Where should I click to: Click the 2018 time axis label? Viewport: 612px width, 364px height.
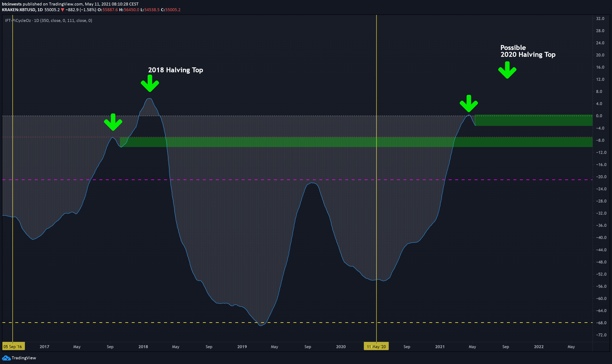[x=143, y=347]
